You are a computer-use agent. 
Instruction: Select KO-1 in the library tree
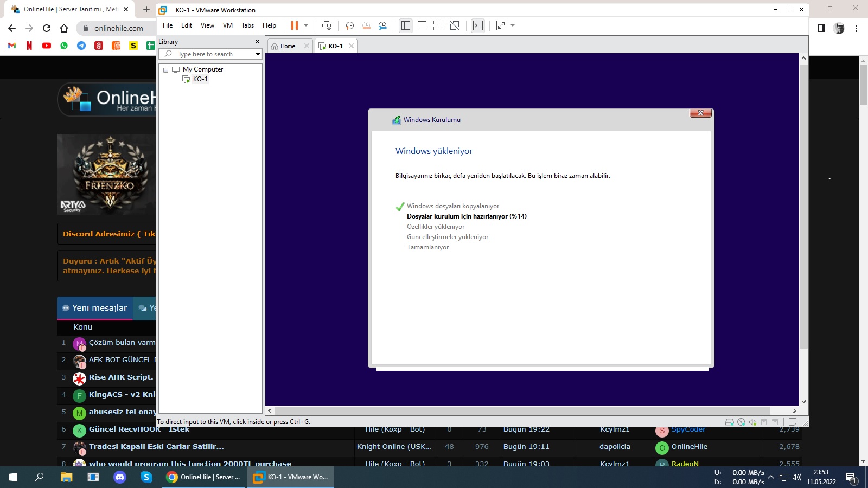(x=200, y=79)
